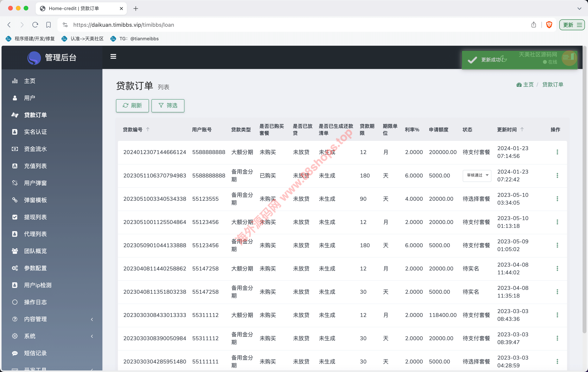Click the browser address bar URL

(x=124, y=25)
